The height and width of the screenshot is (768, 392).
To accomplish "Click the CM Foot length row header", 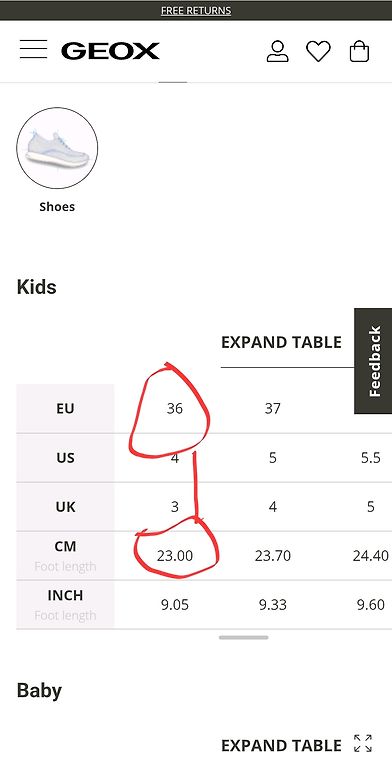I will 65,556.
